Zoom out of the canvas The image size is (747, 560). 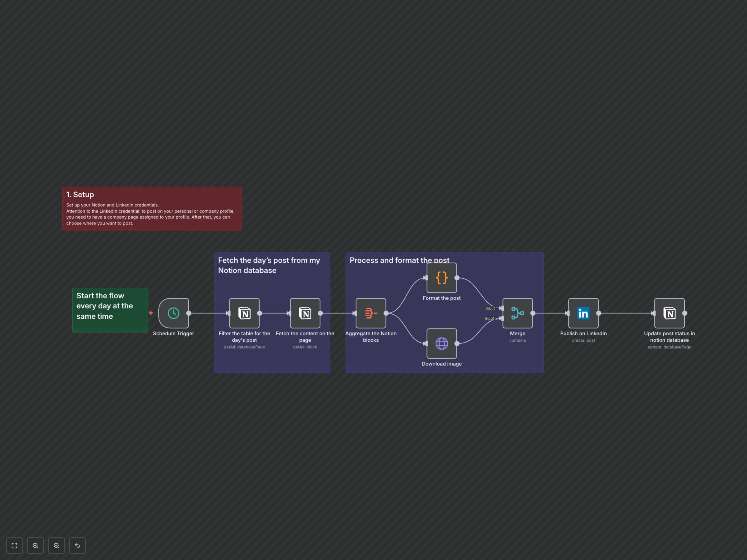pyautogui.click(x=56, y=545)
